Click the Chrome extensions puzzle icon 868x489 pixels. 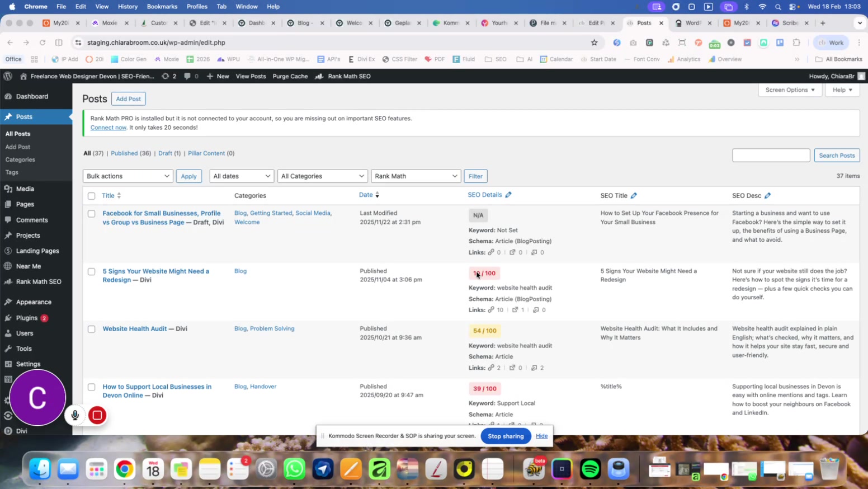click(796, 43)
